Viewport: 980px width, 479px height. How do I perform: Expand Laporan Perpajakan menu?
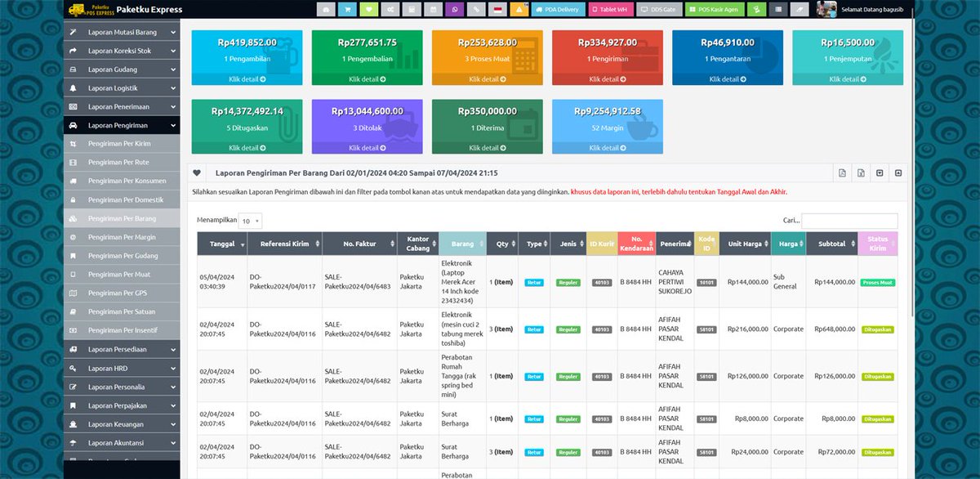pyautogui.click(x=122, y=406)
